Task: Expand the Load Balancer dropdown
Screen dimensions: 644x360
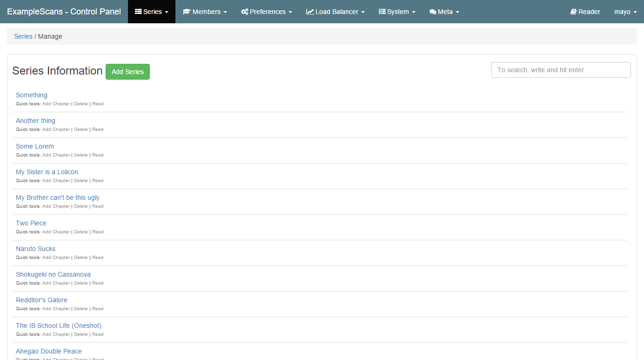Action: 335,12
